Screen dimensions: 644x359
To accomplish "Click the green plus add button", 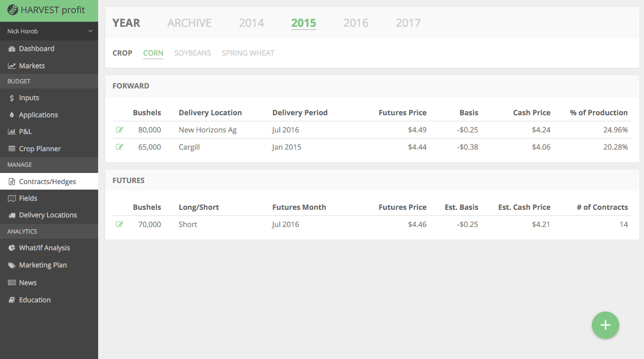I will pos(605,325).
